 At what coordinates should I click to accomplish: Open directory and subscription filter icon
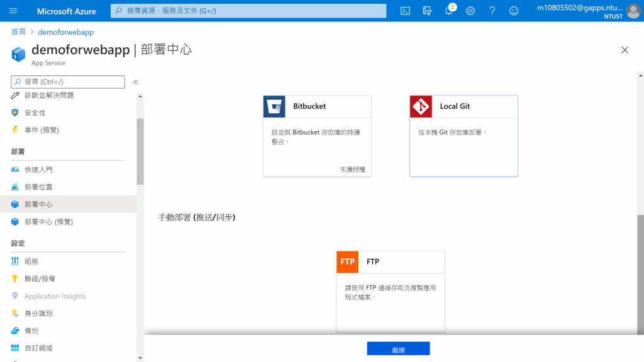tap(427, 11)
